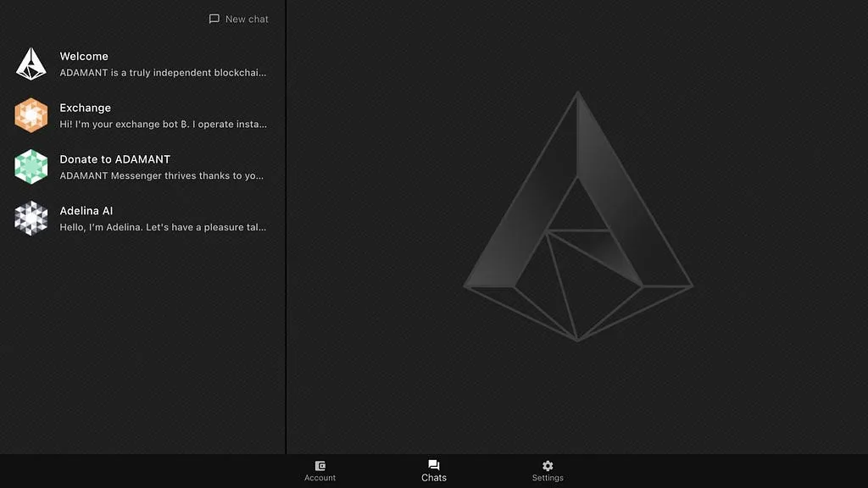Click the Chats bubbles icon
The height and width of the screenshot is (488, 868).
434,465
